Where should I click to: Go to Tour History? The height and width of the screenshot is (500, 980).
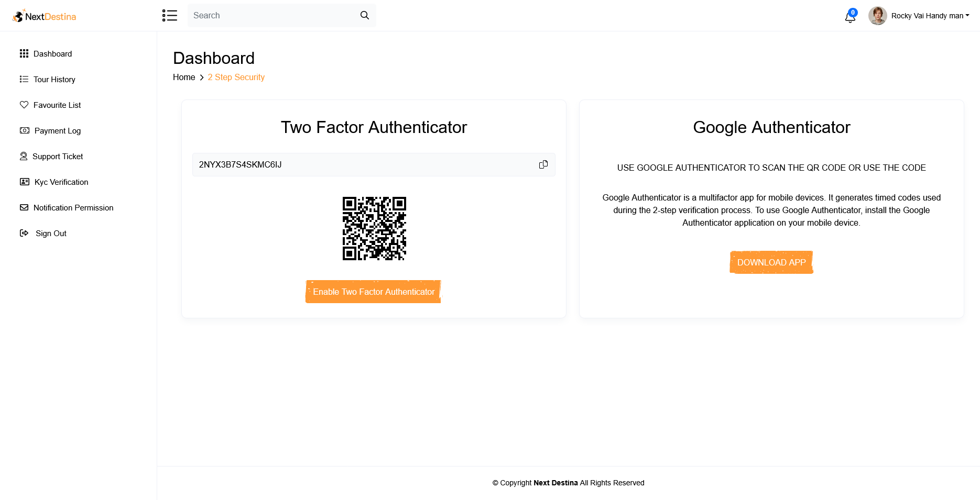pyautogui.click(x=55, y=80)
